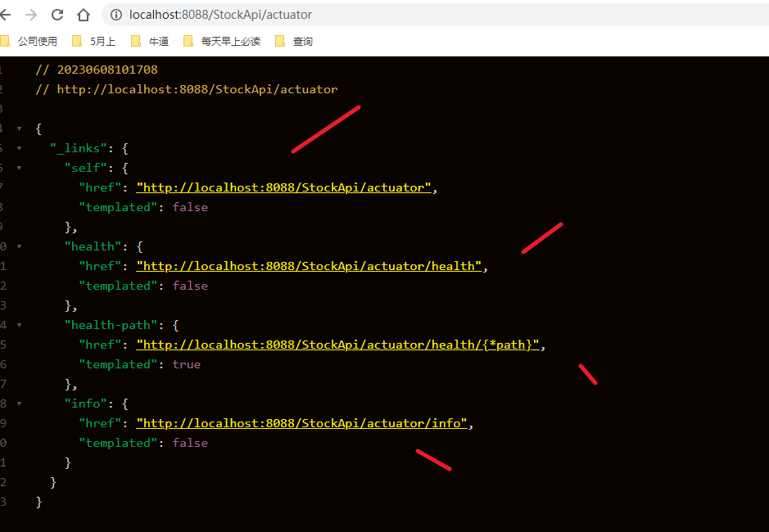This screenshot has height=532, width=769.
Task: Collapse the root JSON object
Action: [19, 128]
